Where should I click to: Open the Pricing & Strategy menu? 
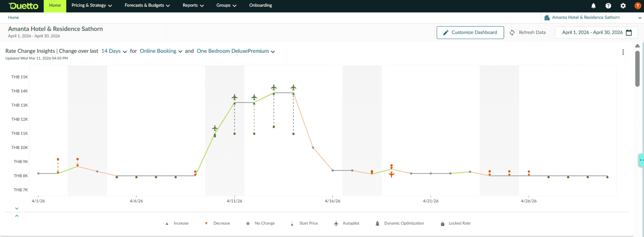(92, 6)
